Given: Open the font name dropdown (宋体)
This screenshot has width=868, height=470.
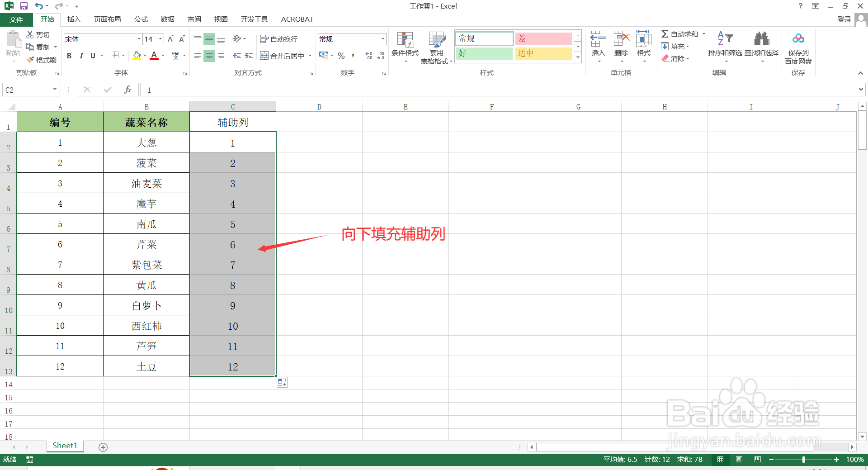Looking at the screenshot, I should (x=139, y=39).
